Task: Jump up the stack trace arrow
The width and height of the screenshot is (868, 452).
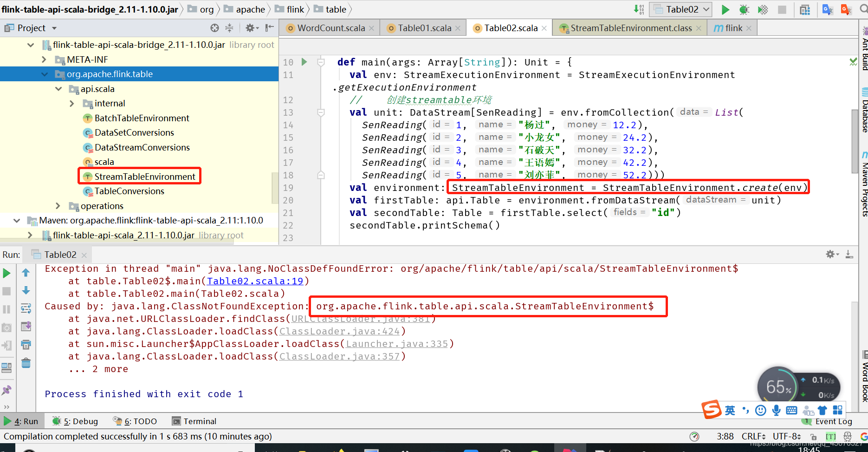Action: (x=26, y=273)
